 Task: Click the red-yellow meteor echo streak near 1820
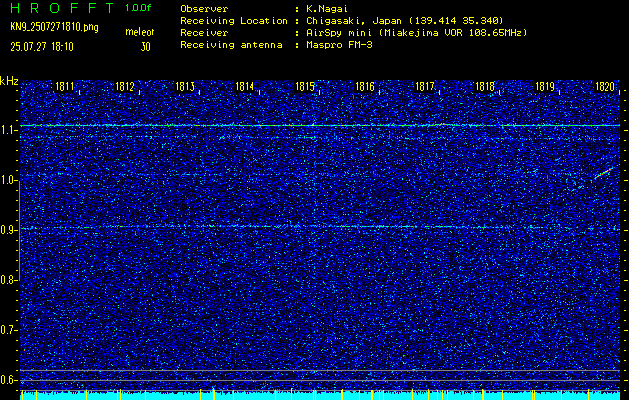pyautogui.click(x=603, y=173)
